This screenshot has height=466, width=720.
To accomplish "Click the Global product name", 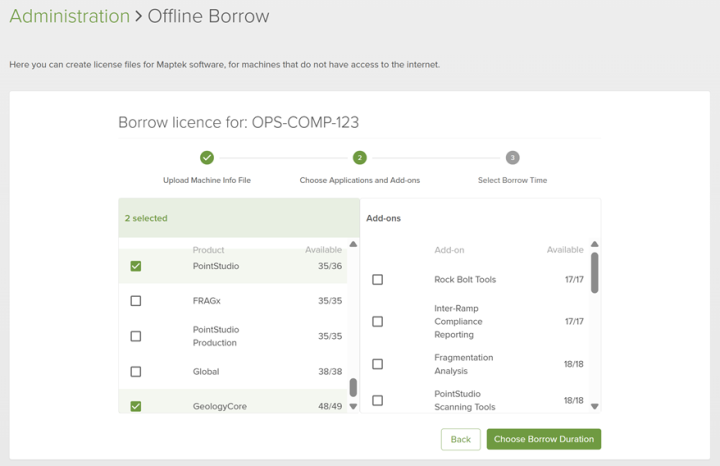I will pos(206,372).
